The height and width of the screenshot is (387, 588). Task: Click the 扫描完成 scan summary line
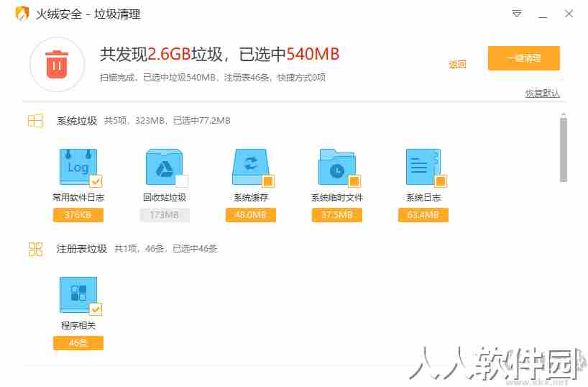(x=212, y=77)
